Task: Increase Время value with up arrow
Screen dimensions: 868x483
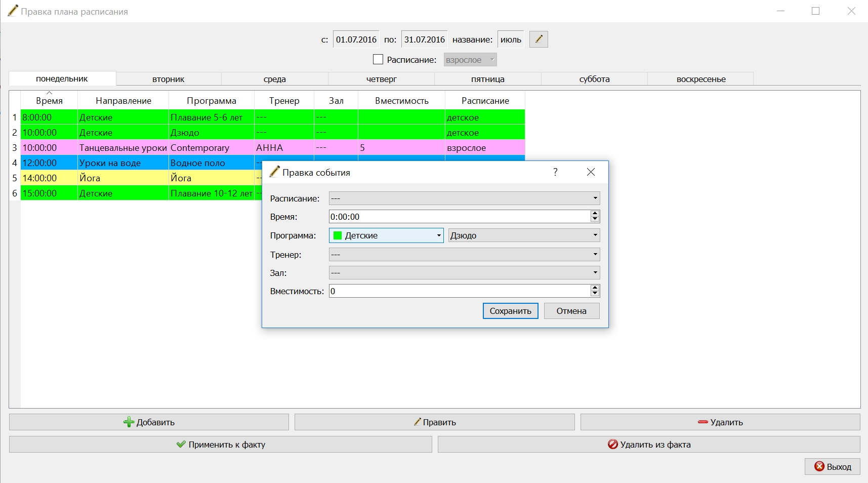Action: tap(595, 214)
